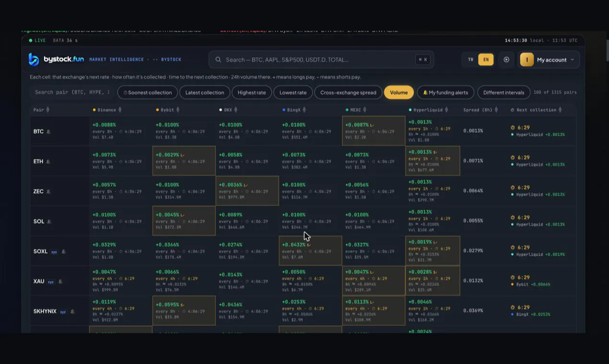Select the Highest rate filter
This screenshot has width=609, height=364.
click(x=252, y=92)
